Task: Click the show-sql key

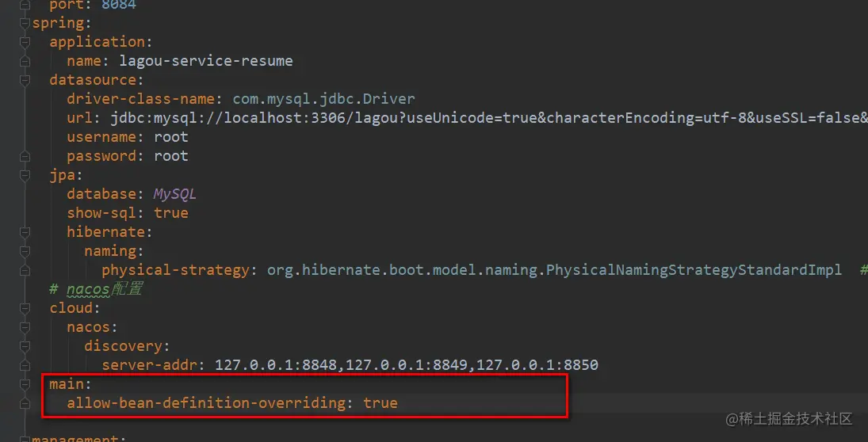Action: (102, 214)
